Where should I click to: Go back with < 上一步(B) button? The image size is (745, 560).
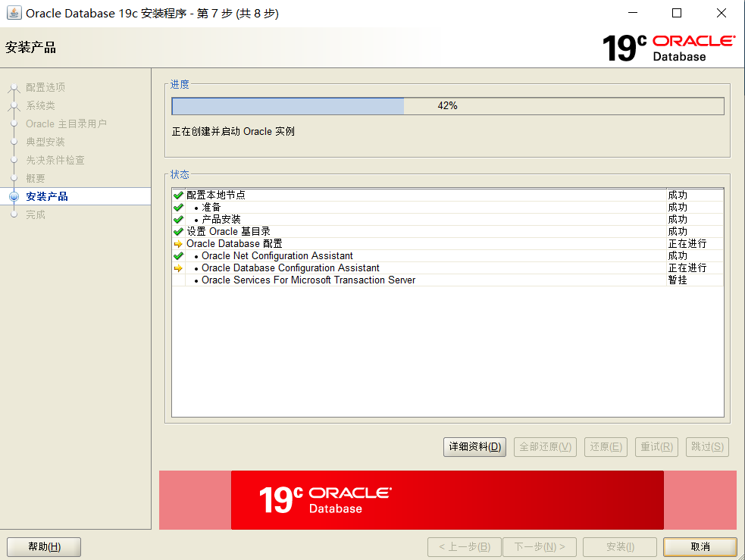pyautogui.click(x=464, y=546)
